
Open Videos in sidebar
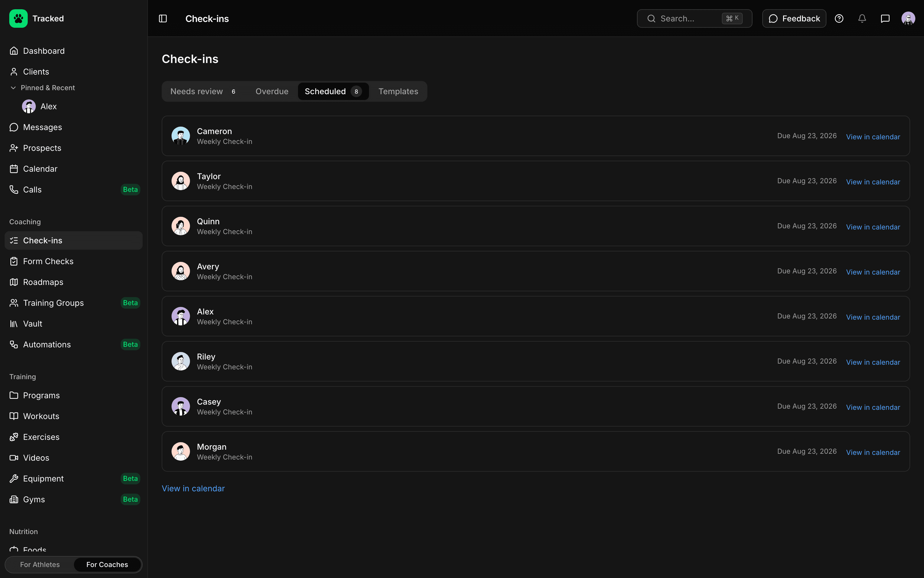pyautogui.click(x=73, y=457)
